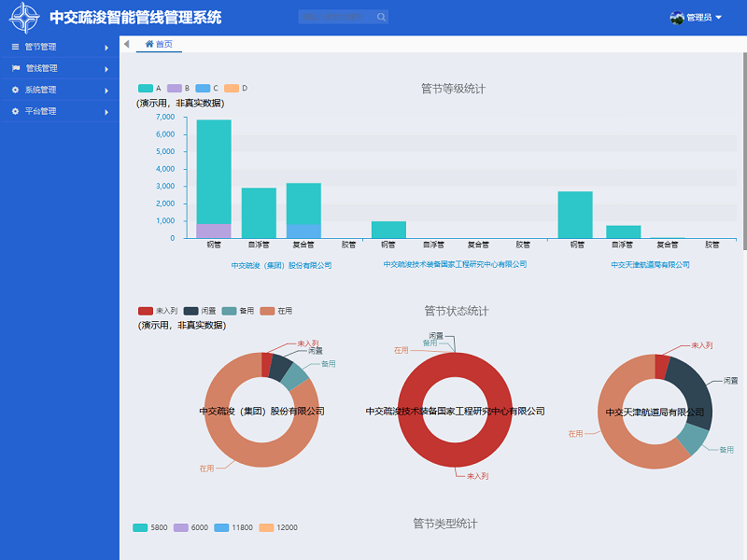Click the 中交疏浚(集团)股份有限公司 axis label
The height and width of the screenshot is (560, 747).
coord(281,265)
